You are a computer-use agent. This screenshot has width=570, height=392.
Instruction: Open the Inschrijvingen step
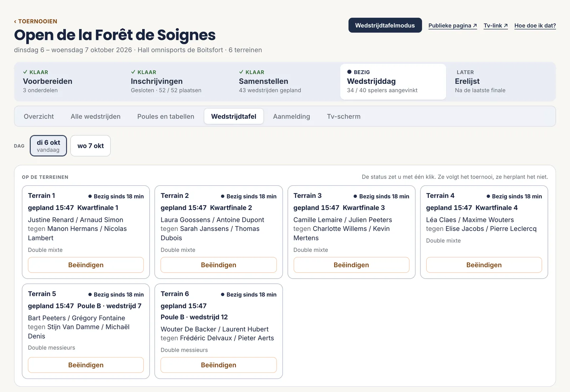click(177, 82)
